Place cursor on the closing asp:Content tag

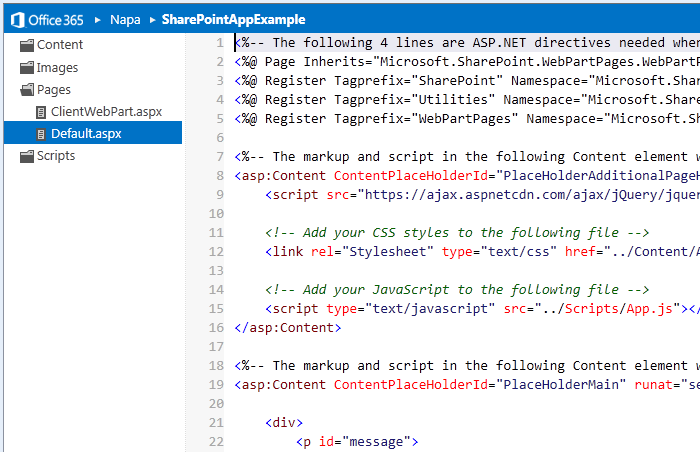tap(288, 328)
